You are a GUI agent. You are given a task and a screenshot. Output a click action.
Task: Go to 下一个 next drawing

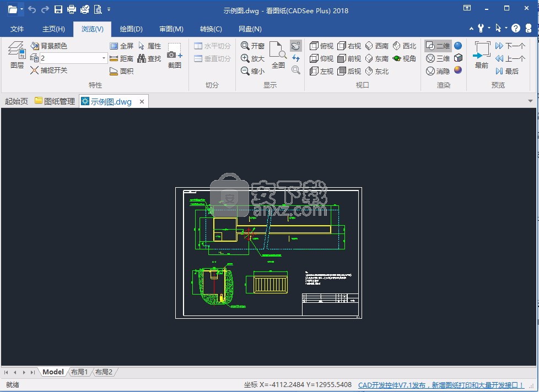[510, 46]
